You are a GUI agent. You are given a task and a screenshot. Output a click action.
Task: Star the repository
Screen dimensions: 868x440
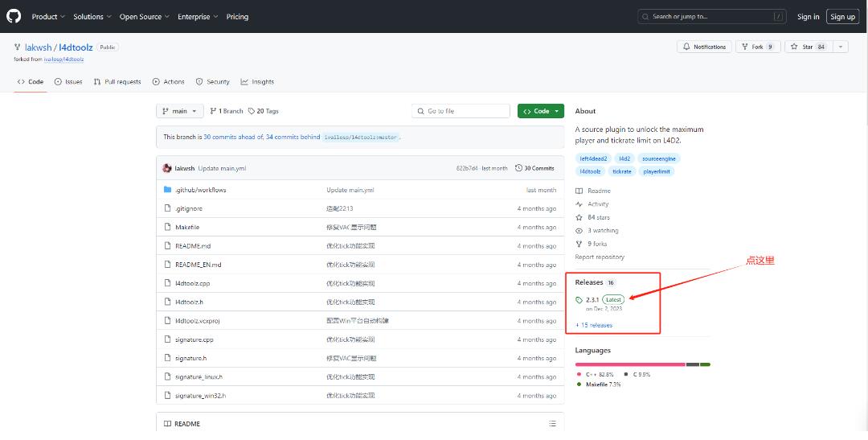809,47
